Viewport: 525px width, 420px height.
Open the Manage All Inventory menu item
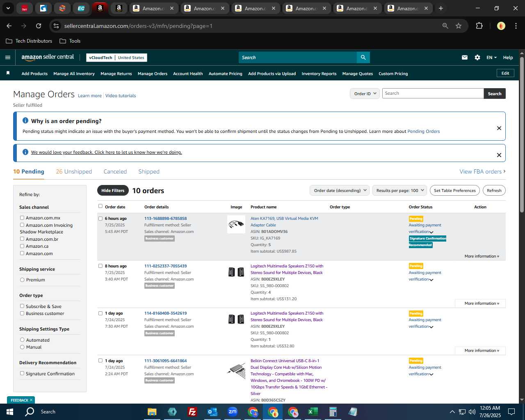pos(74,74)
